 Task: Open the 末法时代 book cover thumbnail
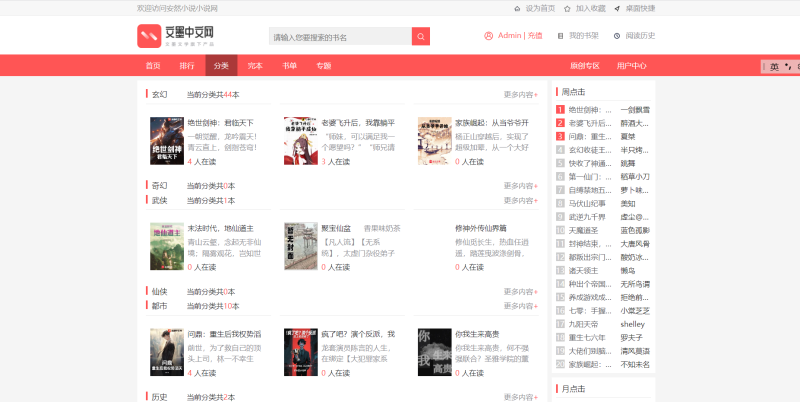click(x=167, y=246)
